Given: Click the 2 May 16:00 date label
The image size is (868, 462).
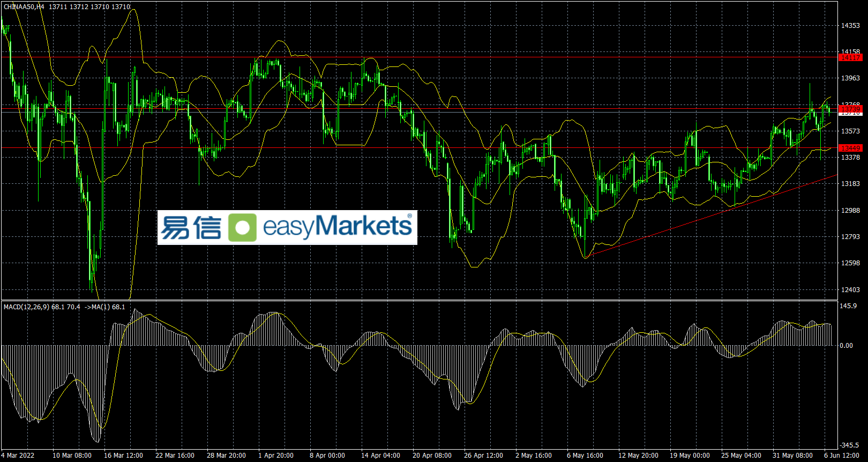Looking at the screenshot, I should pyautogui.click(x=534, y=456).
